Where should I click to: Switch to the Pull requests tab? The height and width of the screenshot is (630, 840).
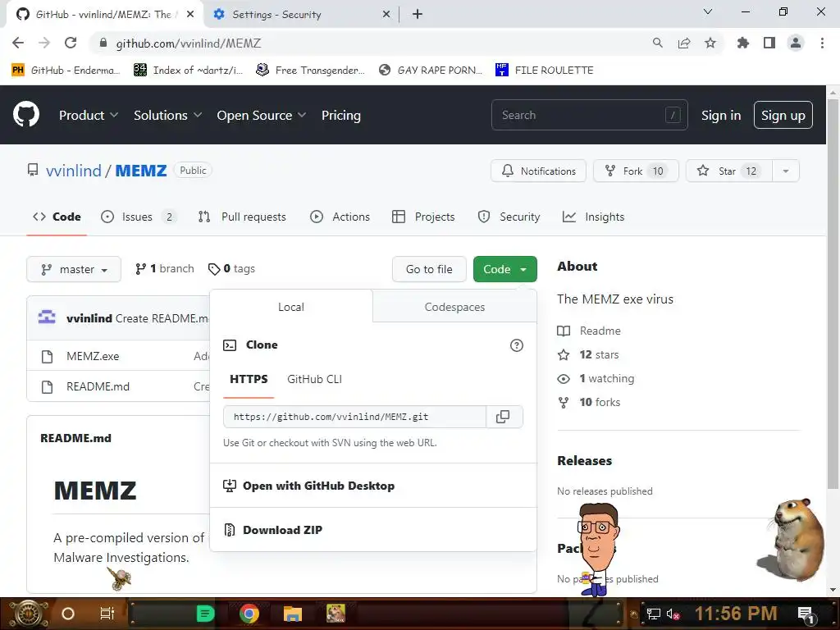242,217
